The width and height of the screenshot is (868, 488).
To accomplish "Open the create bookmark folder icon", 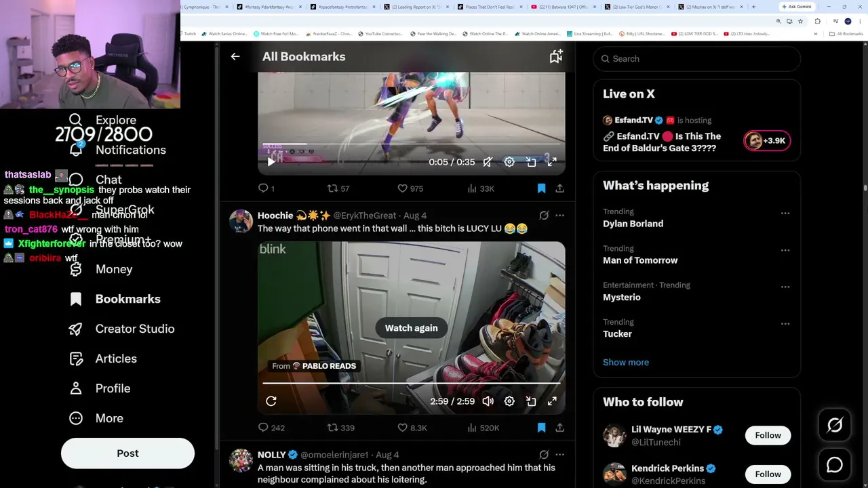I will 556,57.
